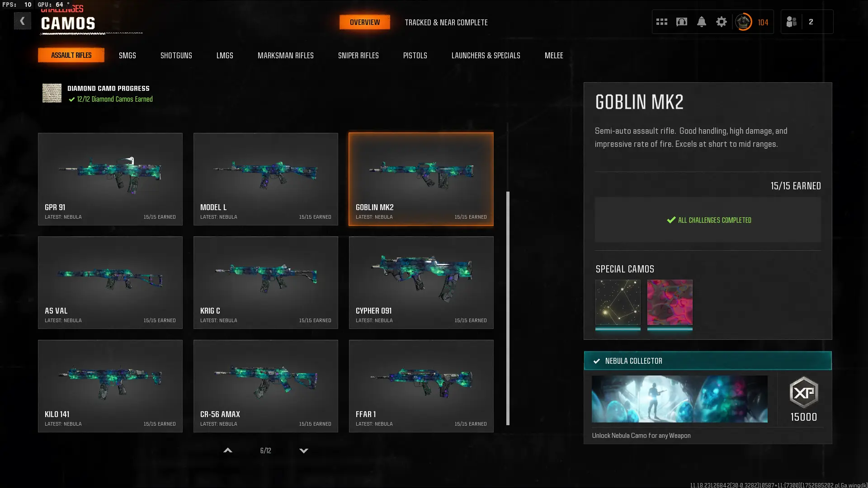Select the Overview button
The height and width of the screenshot is (488, 868).
[364, 22]
